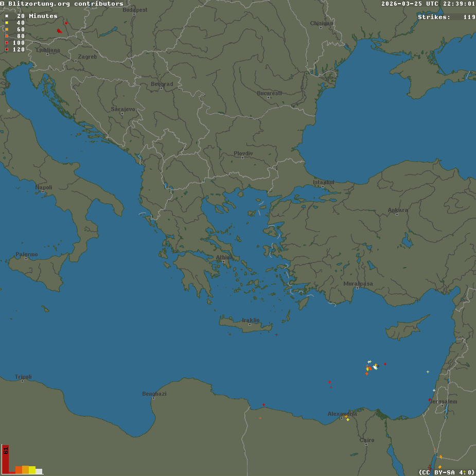The width and height of the screenshot is (476, 476).
Task: Click the red lightning strike south of Crete
Action: [276, 335]
